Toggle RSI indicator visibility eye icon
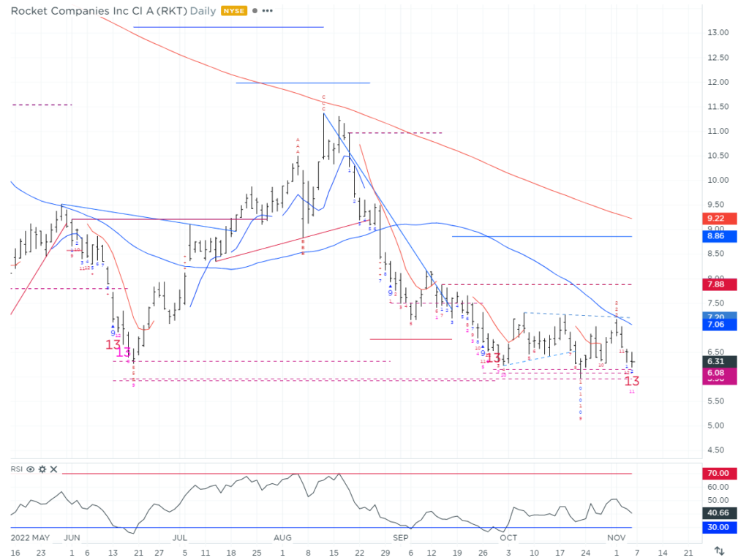This screenshot has width=749, height=560. (x=31, y=469)
